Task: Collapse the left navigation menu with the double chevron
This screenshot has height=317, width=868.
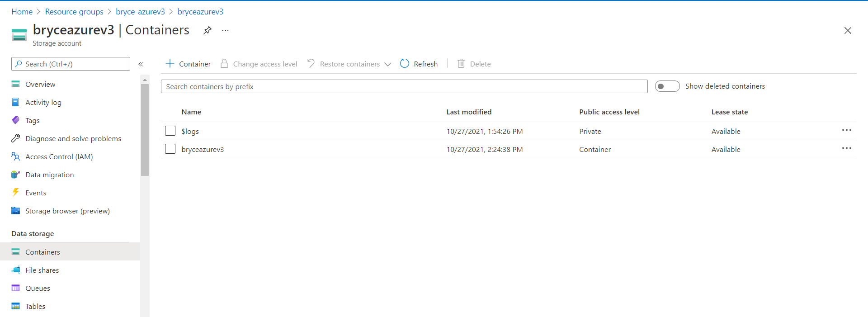Action: pos(141,64)
